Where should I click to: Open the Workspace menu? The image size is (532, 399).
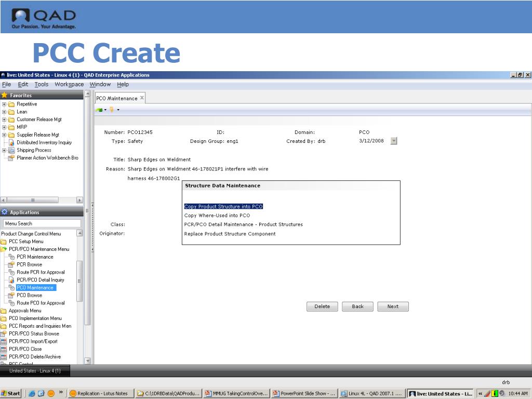coord(69,84)
